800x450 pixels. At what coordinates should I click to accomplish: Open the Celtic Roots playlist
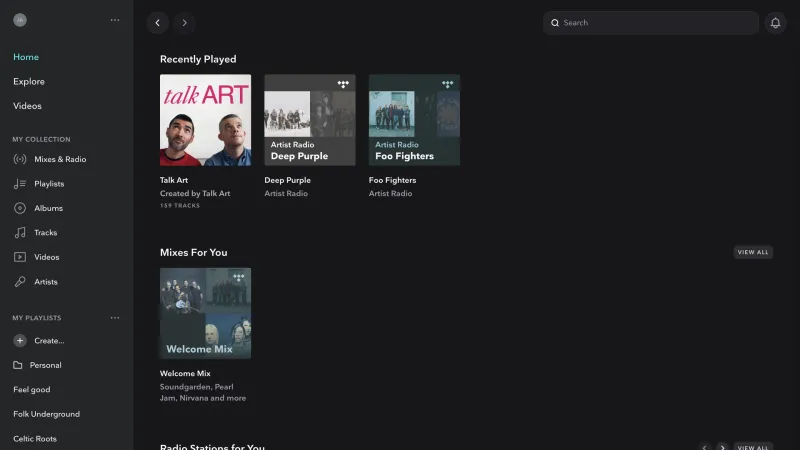35,439
